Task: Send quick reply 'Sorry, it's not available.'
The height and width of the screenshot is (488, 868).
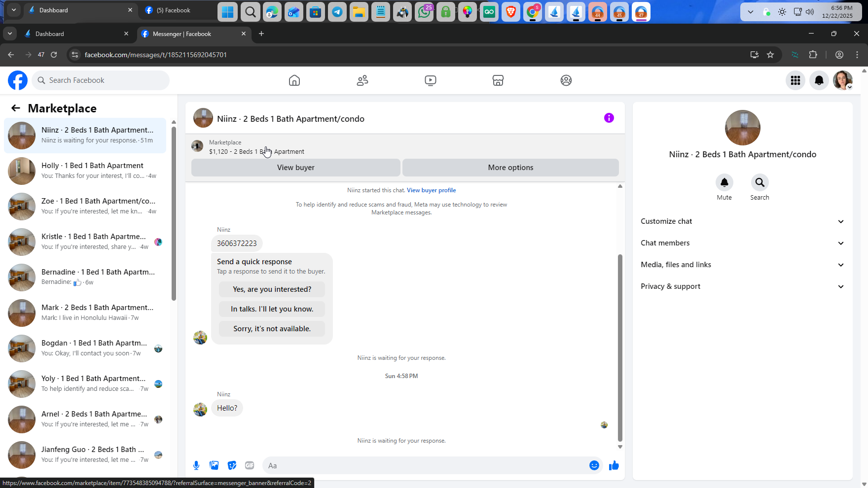Action: [272, 329]
